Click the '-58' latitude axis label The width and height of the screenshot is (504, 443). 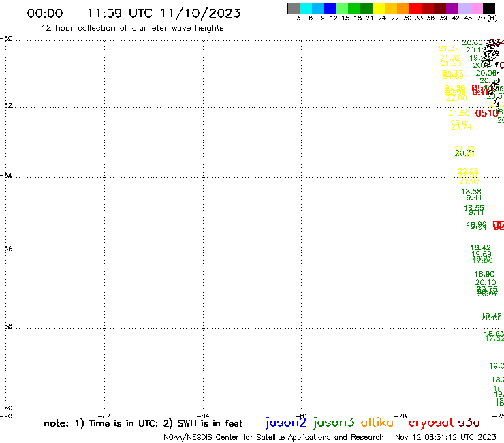click(x=6, y=326)
